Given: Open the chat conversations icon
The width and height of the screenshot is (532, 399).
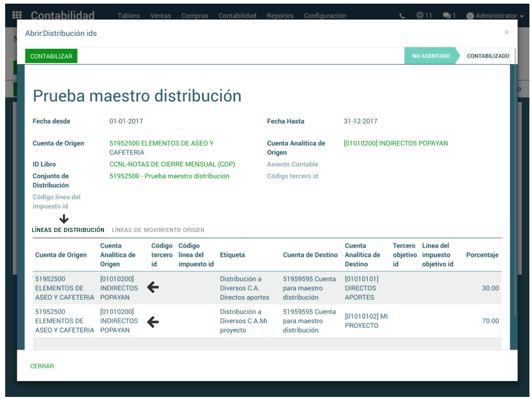Looking at the screenshot, I should (x=449, y=16).
